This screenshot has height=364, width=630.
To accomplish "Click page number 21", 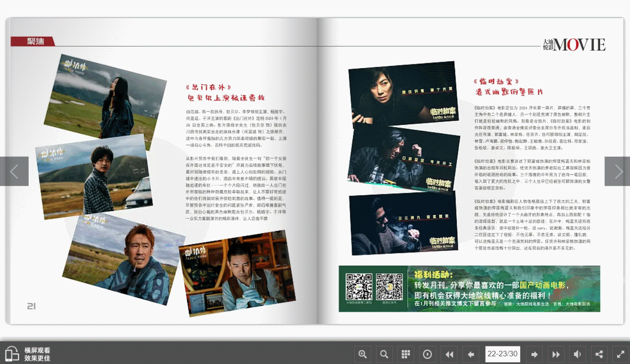I will tap(31, 306).
